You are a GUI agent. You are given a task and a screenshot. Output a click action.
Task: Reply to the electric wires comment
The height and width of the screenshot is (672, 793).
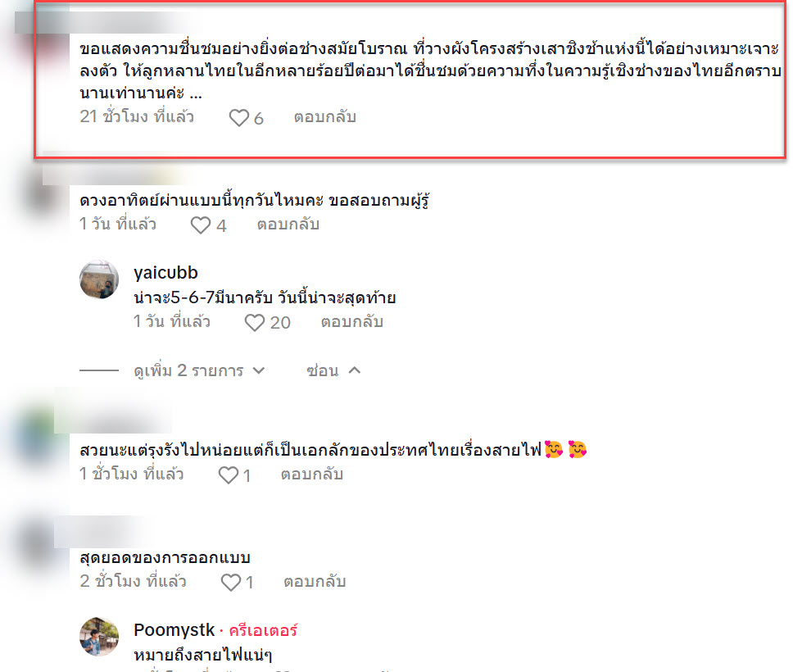click(x=312, y=474)
